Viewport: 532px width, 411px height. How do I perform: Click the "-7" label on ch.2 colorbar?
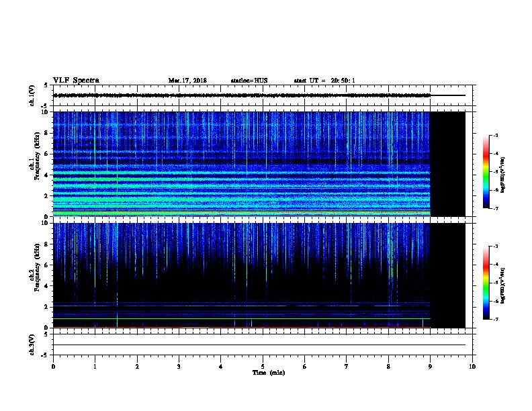point(495,319)
